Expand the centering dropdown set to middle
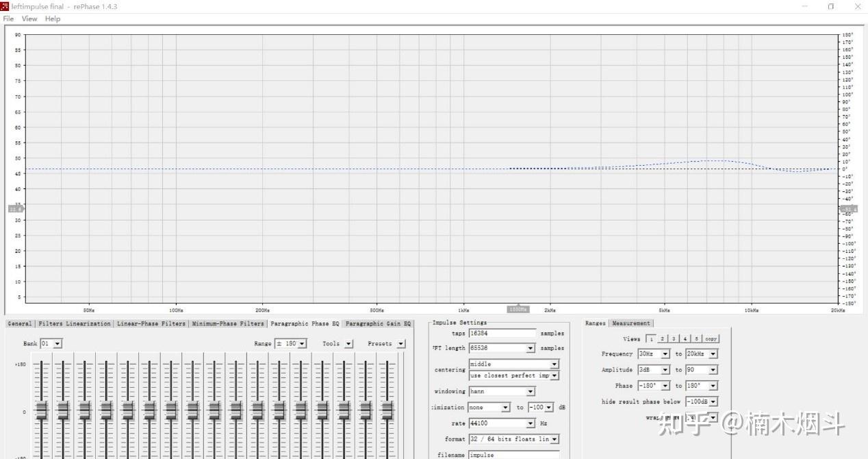Viewport: 868px width, 459px height. pos(514,364)
